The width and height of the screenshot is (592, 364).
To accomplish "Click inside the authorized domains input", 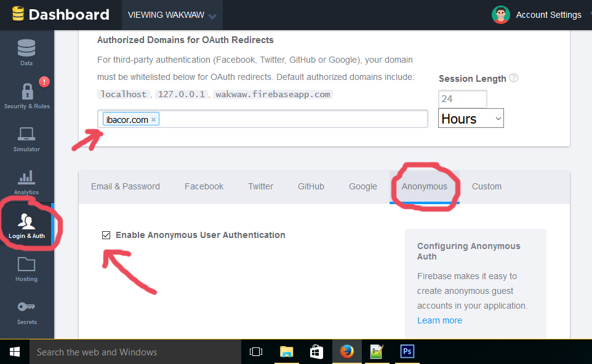I will pos(263,119).
